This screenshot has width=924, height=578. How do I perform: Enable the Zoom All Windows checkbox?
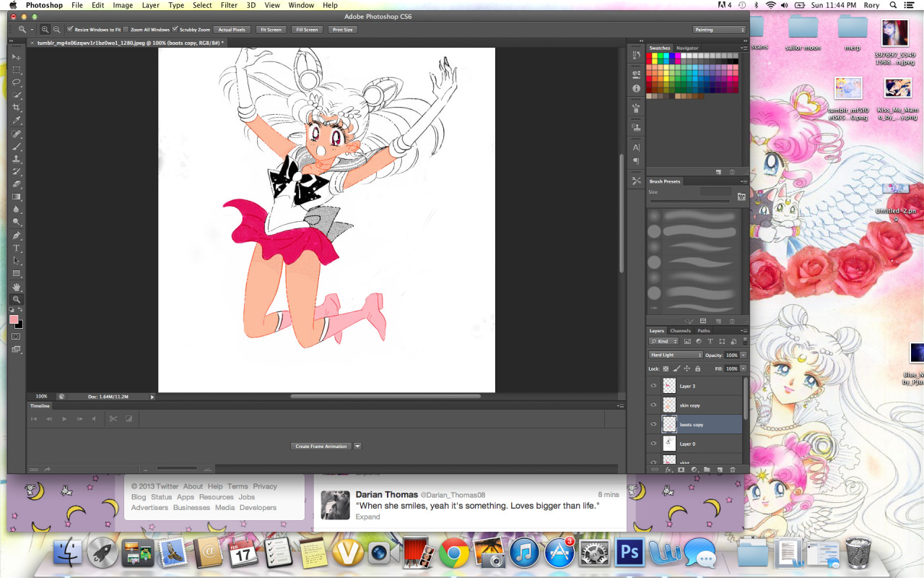pos(126,30)
